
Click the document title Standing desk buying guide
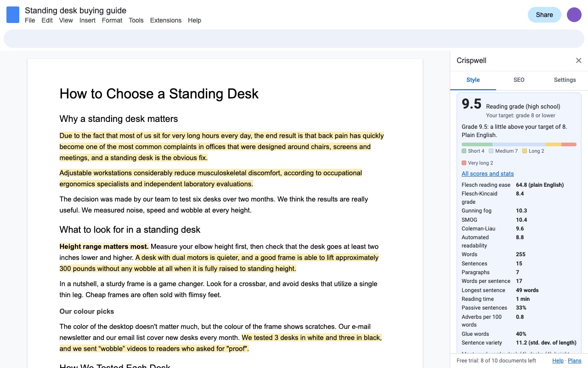[75, 10]
